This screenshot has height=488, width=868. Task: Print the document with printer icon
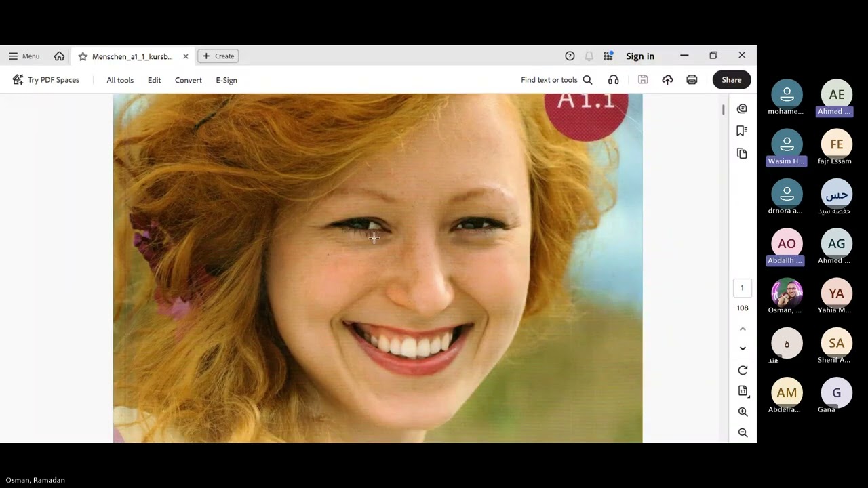[x=692, y=80]
